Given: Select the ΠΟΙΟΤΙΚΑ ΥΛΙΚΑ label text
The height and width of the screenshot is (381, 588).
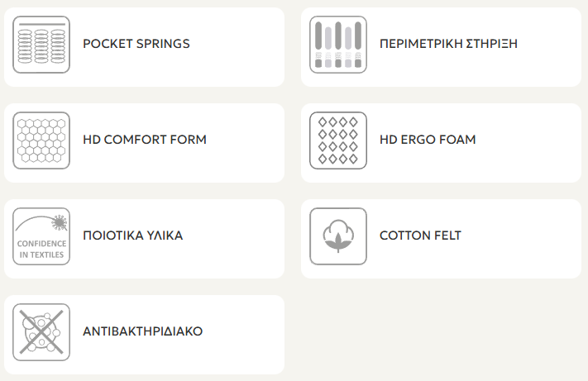Looking at the screenshot, I should click(133, 236).
